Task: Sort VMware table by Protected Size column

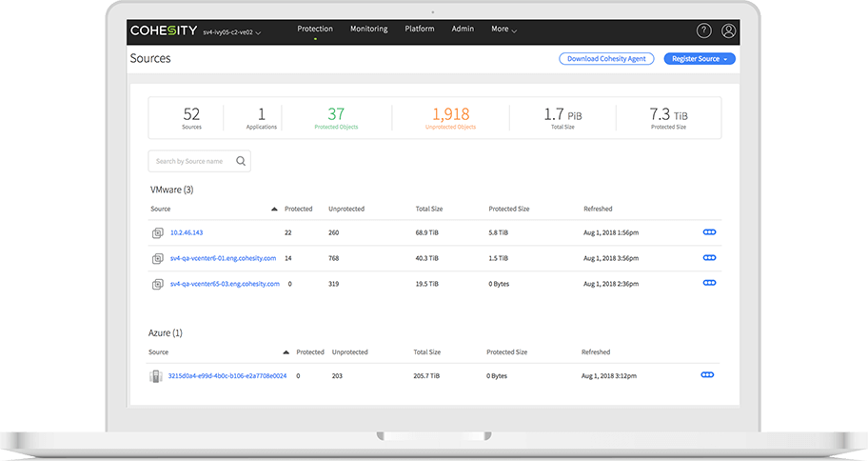Action: click(x=509, y=209)
